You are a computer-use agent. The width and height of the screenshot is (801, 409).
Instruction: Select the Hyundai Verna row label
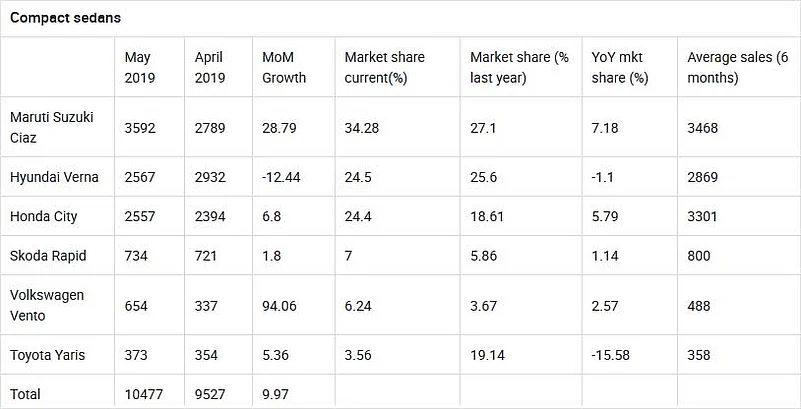(54, 177)
